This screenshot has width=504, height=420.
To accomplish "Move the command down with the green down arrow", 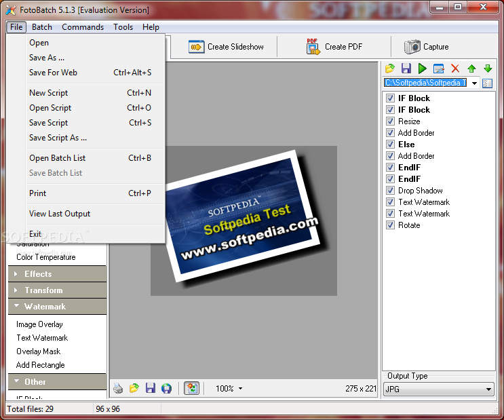I will 488,69.
